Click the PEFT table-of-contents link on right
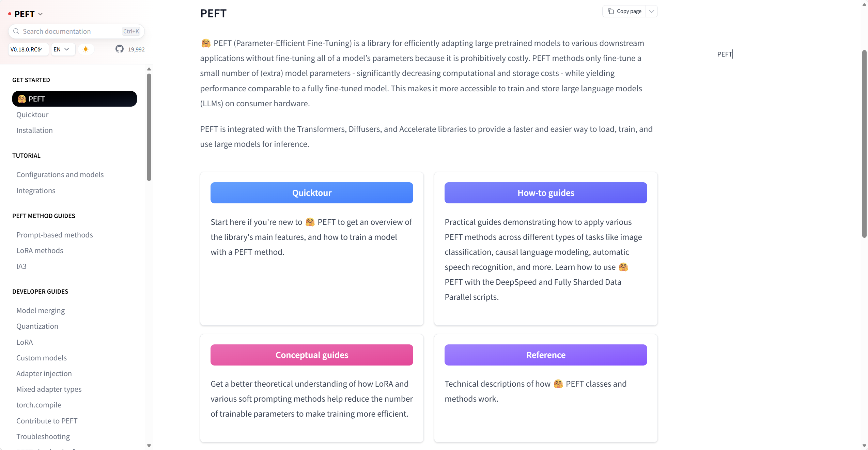This screenshot has height=450, width=868. point(725,54)
